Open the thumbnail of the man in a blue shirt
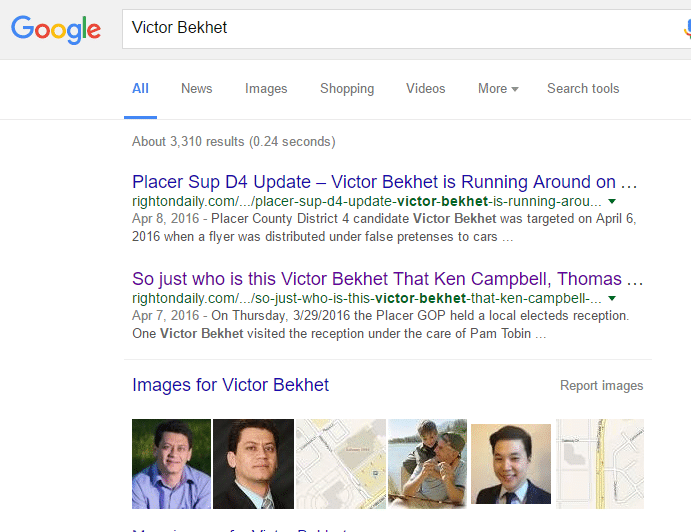 (171, 463)
